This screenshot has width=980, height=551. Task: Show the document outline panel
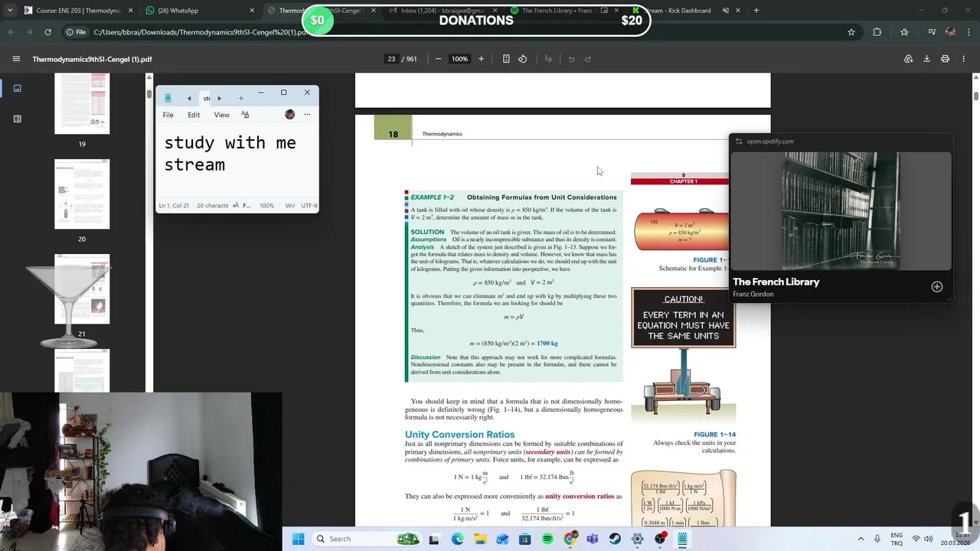pos(17,119)
